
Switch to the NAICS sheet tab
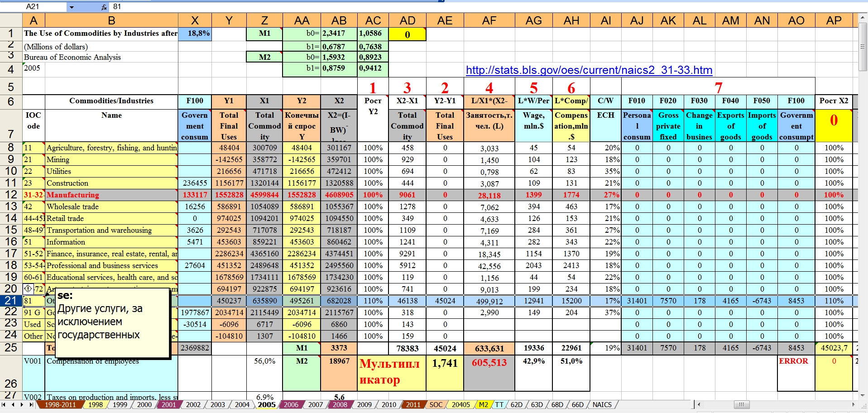[x=602, y=404]
